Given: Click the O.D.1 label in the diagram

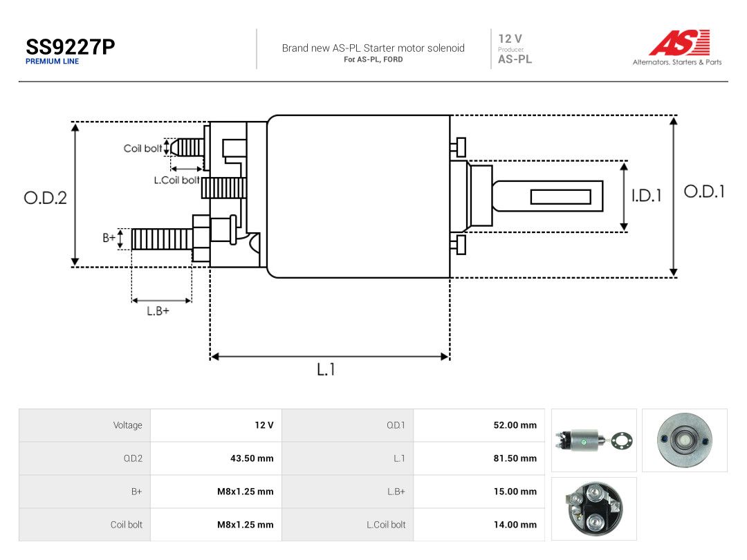Looking at the screenshot, I should point(704,192).
